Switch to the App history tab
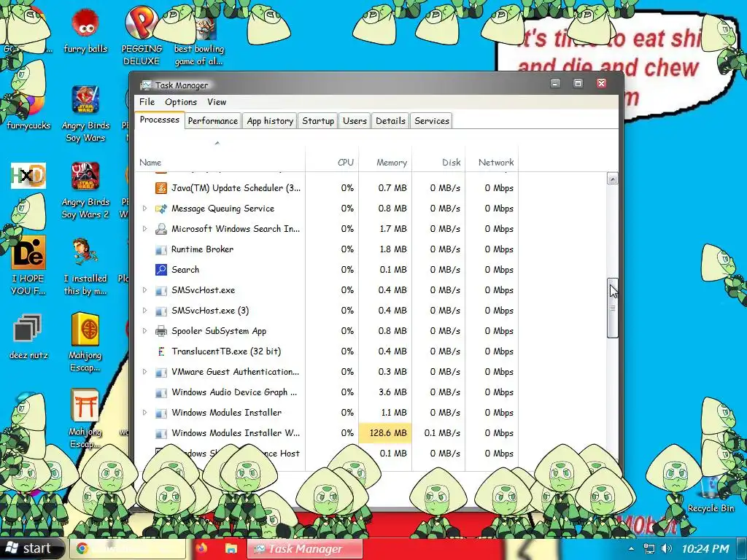The image size is (747, 560). pos(270,121)
